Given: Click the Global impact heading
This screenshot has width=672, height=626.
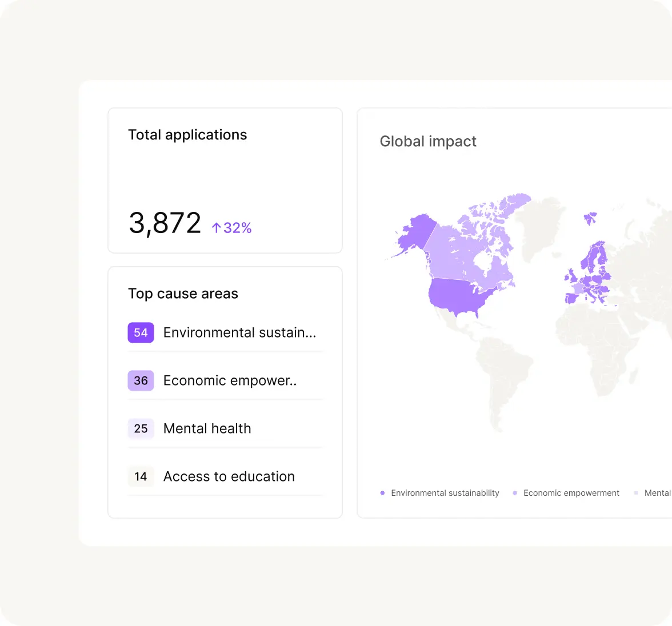Looking at the screenshot, I should tap(428, 141).
